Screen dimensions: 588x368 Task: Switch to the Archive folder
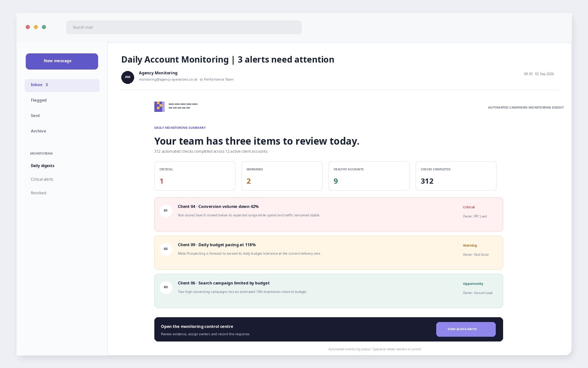tap(38, 131)
